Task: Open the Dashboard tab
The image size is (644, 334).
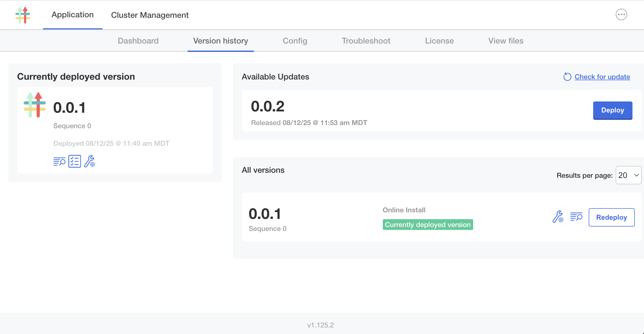Action: (x=138, y=41)
